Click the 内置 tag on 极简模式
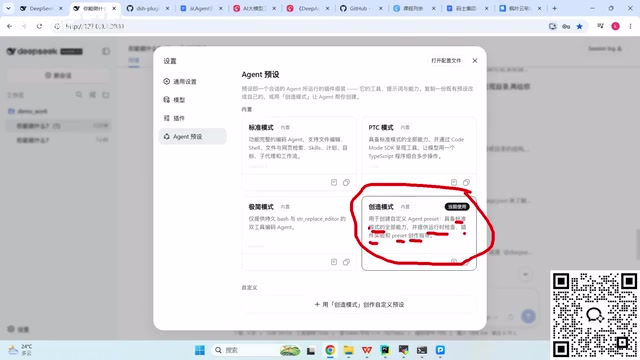The width and height of the screenshot is (640, 360). [285, 207]
